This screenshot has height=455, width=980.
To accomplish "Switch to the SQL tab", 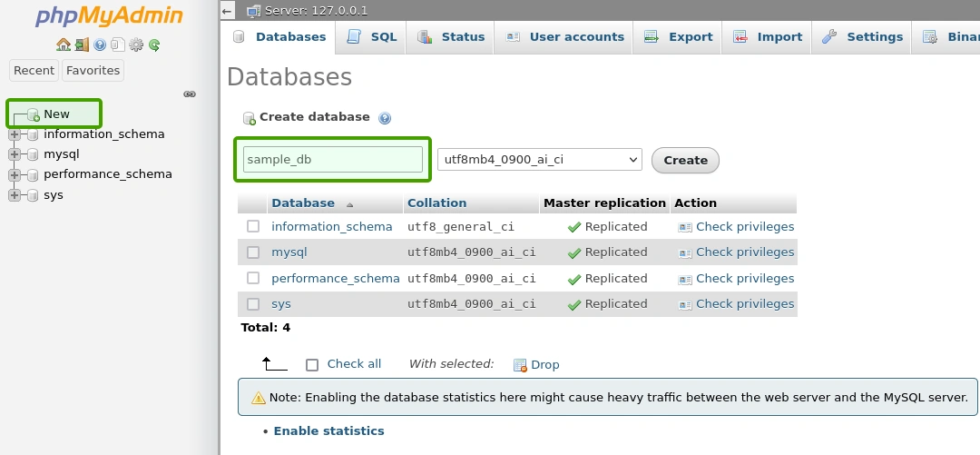I will click(x=370, y=37).
